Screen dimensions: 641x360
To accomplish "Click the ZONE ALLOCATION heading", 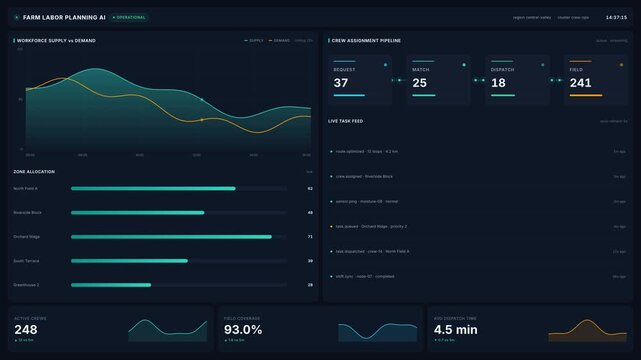I will (34, 172).
